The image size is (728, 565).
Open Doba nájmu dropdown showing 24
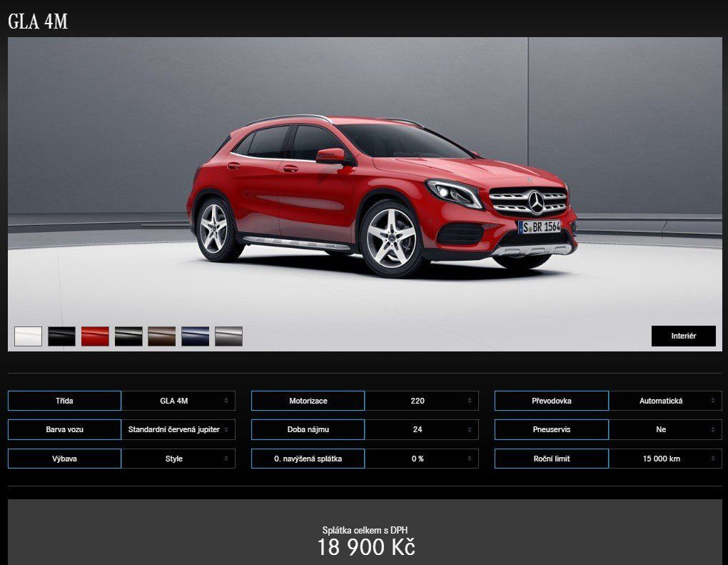(x=421, y=430)
